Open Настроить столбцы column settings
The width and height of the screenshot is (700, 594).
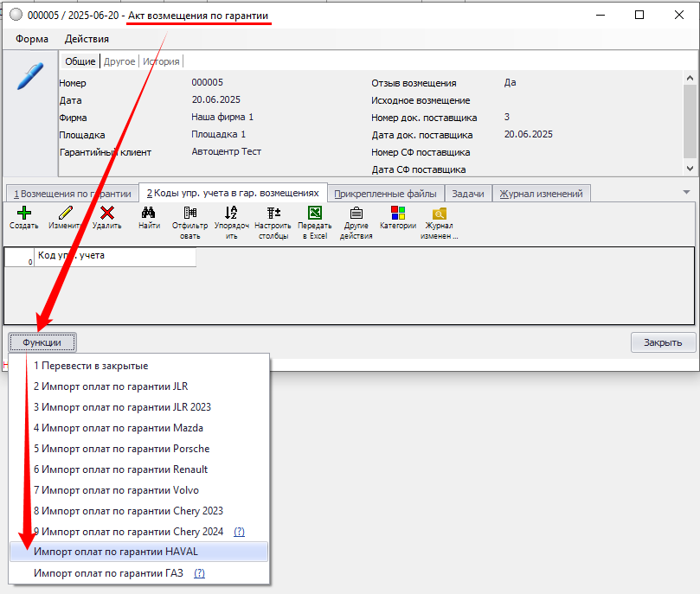[273, 213]
